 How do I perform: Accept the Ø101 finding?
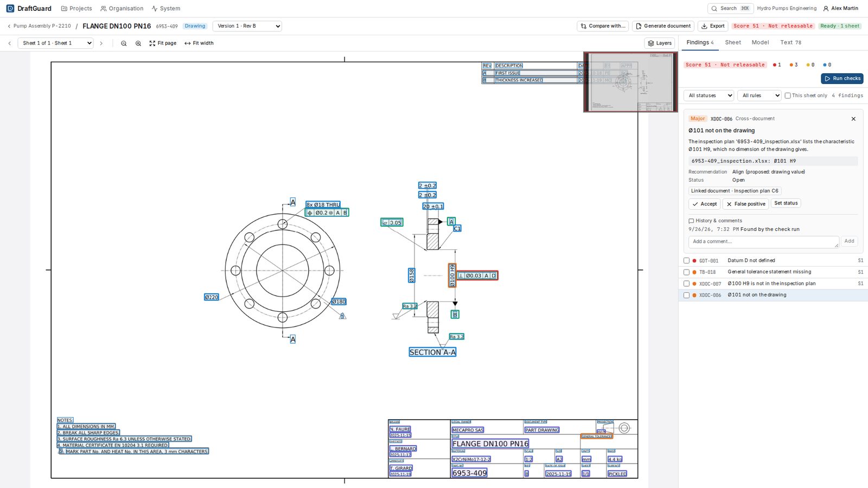point(704,204)
